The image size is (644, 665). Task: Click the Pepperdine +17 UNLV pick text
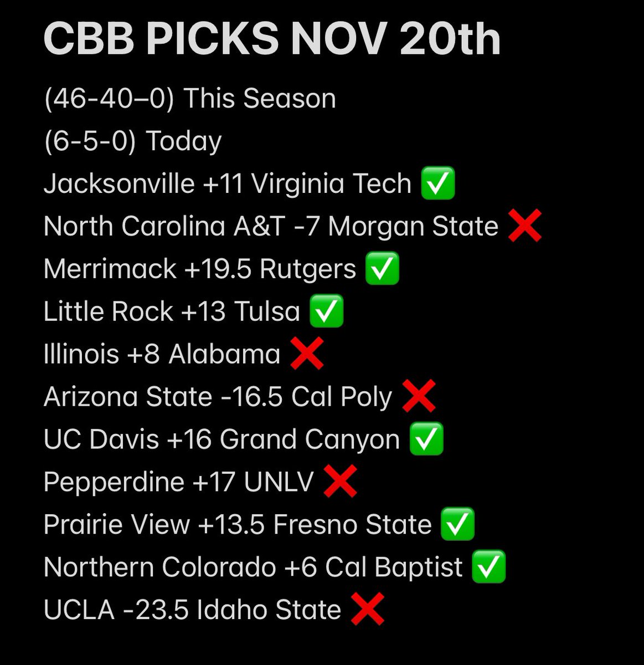pyautogui.click(x=179, y=482)
